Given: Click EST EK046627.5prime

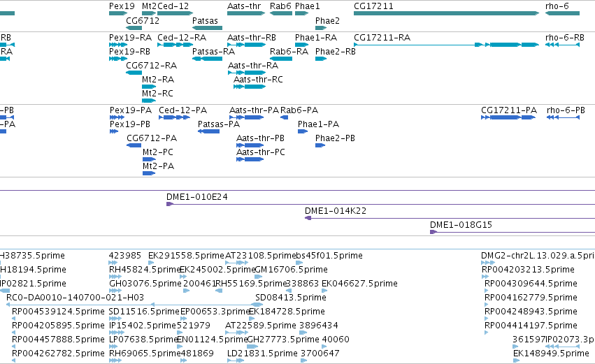Looking at the screenshot, I should 359,284.
